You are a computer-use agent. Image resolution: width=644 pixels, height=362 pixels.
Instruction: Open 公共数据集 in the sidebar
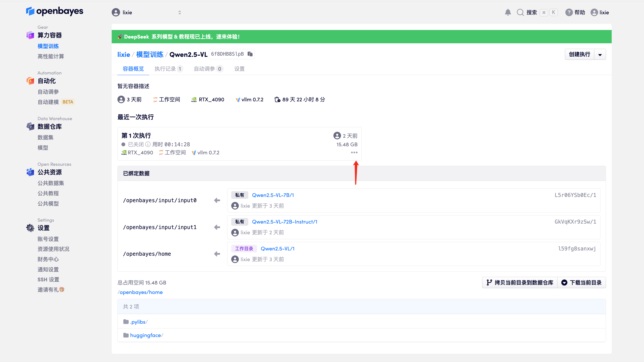(51, 183)
